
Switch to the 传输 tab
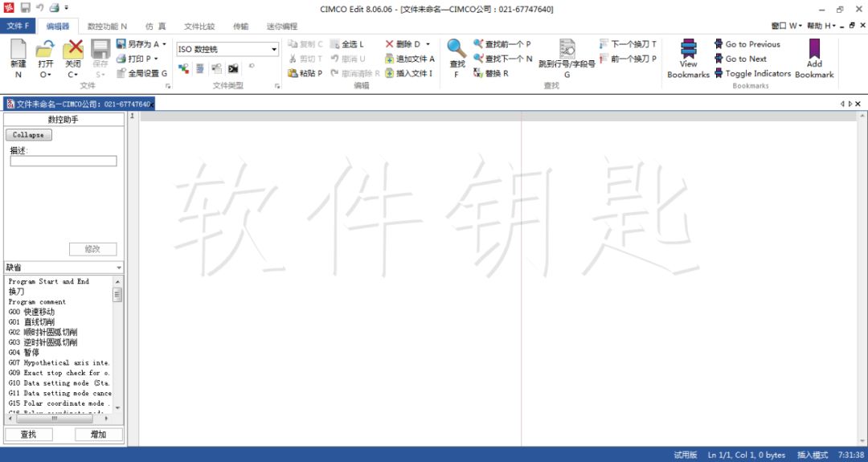click(241, 26)
